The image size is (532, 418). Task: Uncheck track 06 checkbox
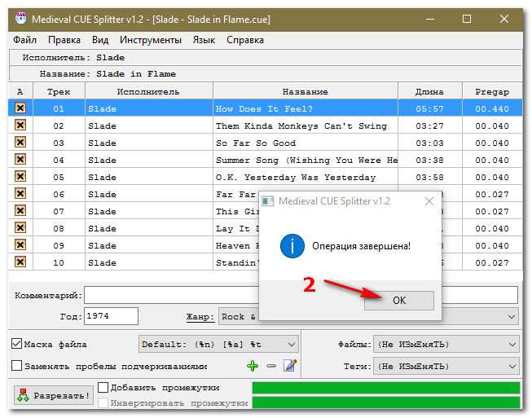[20, 193]
